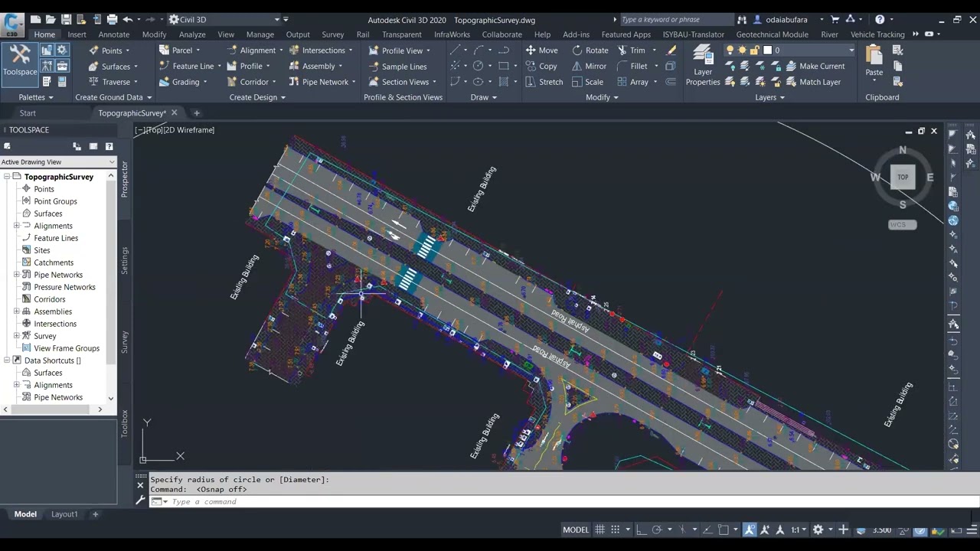Select the Rotate tool
Viewport: 980px width, 551px height.
tap(590, 51)
